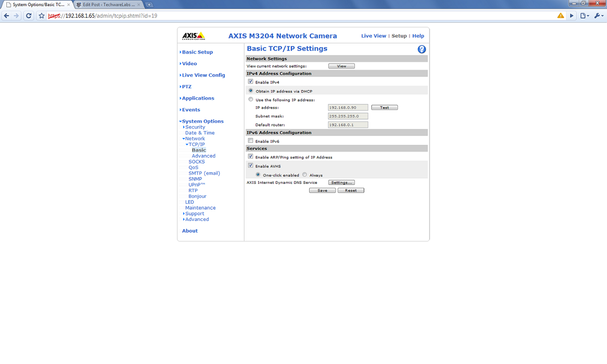Viewport: 607px width, 364px height.
Task: View current network settings
Action: point(342,66)
